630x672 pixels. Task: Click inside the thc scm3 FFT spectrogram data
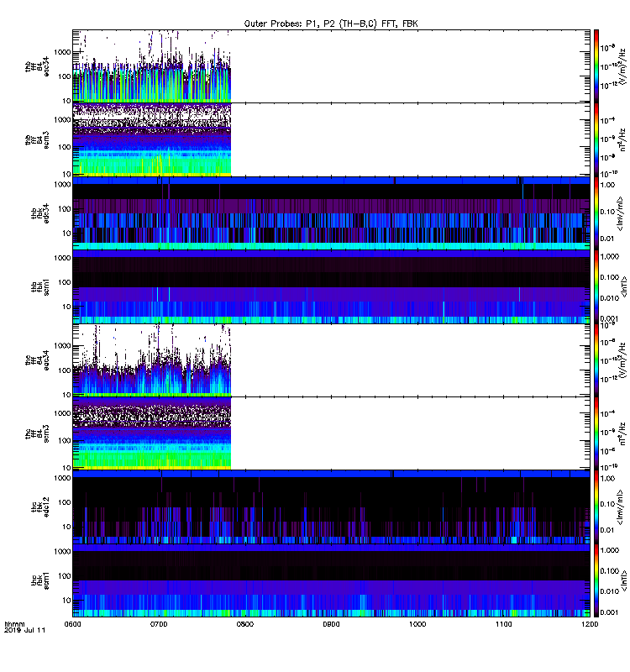[x=152, y=433]
